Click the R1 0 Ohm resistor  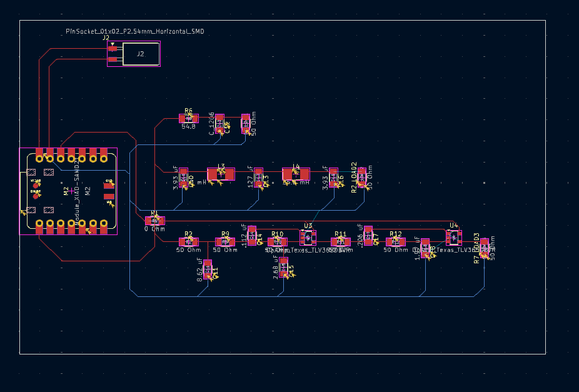click(x=154, y=220)
